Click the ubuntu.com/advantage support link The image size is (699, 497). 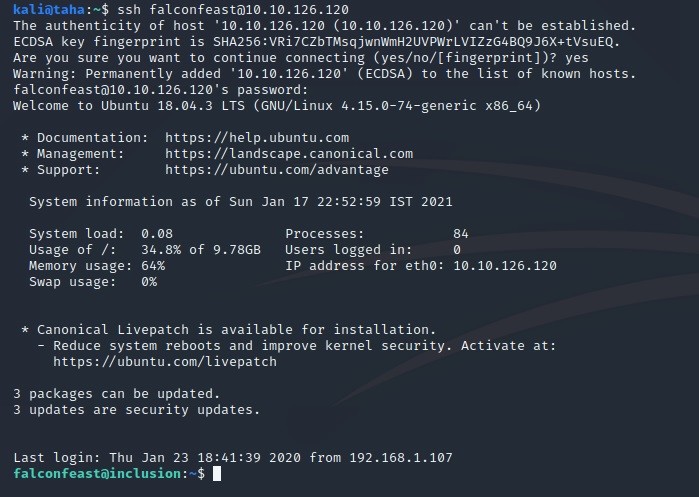point(277,170)
